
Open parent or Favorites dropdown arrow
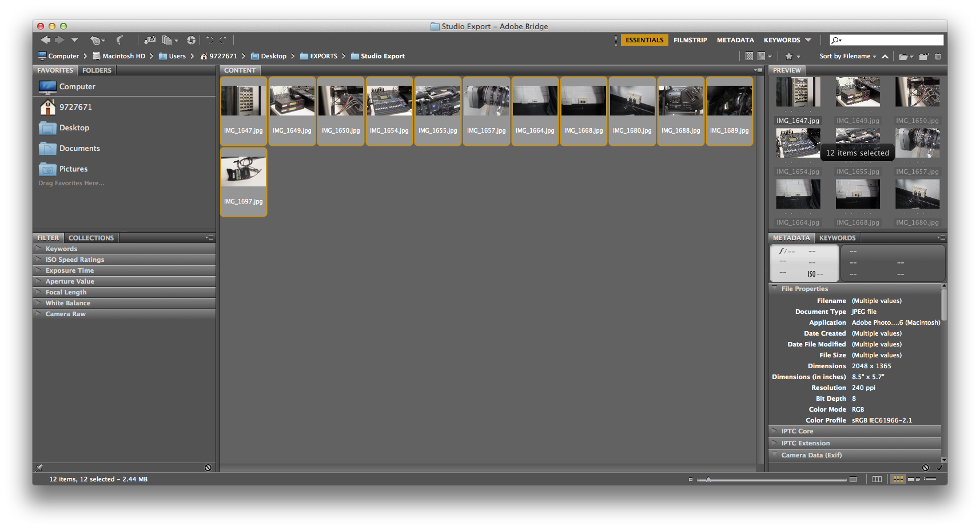[x=74, y=40]
